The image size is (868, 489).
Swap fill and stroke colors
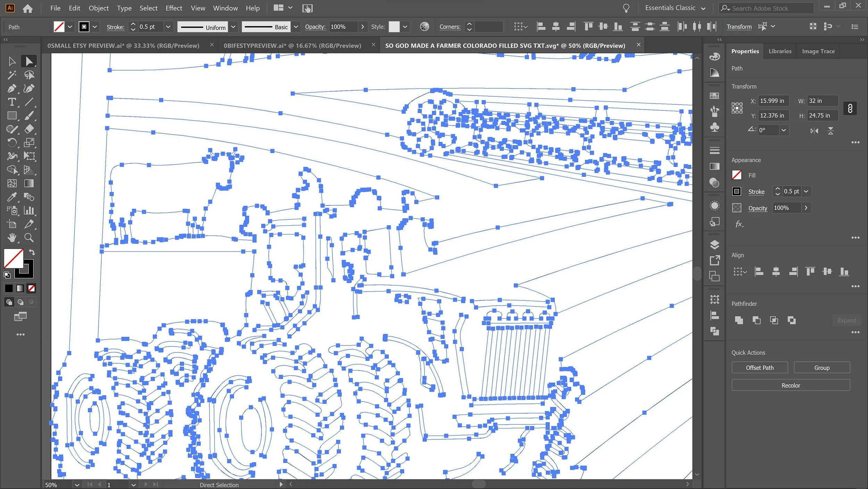[x=32, y=252]
